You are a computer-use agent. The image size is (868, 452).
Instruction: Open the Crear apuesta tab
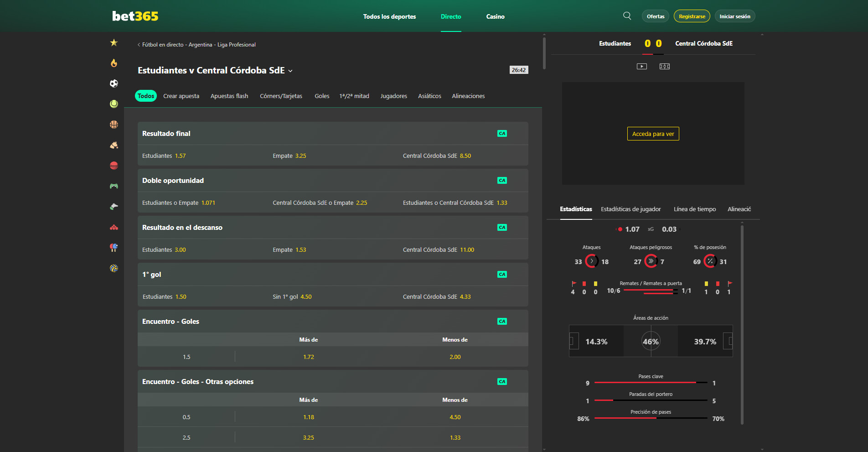pos(181,96)
